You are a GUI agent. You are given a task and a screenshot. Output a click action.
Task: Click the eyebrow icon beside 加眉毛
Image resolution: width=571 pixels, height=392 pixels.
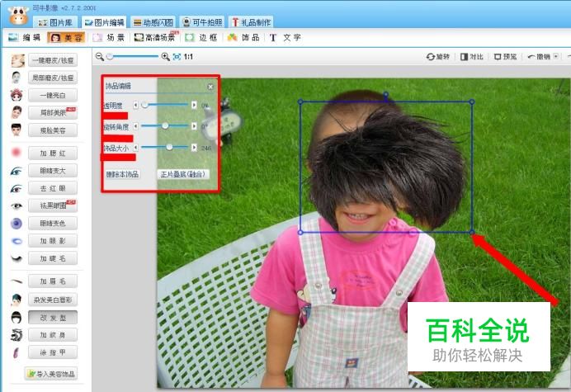[x=17, y=281]
